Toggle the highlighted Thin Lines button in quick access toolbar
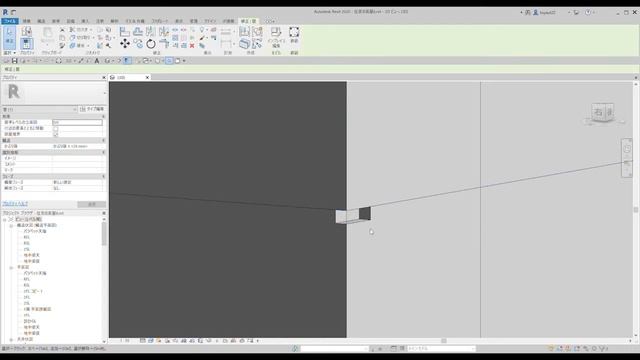 pos(127,61)
